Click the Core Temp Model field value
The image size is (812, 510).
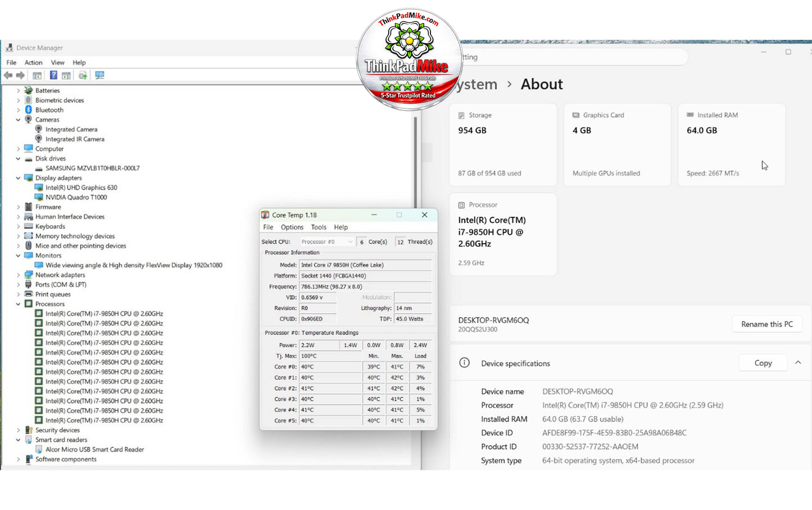pyautogui.click(x=365, y=265)
